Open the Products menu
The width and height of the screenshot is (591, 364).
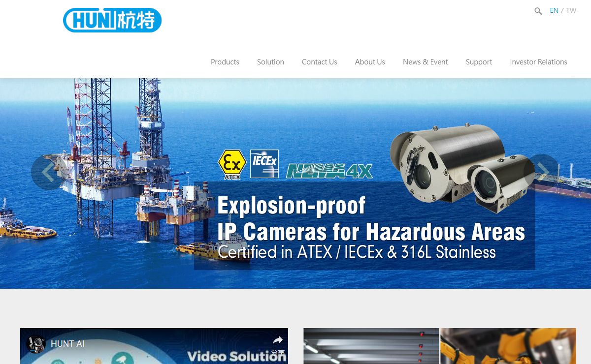tap(225, 62)
